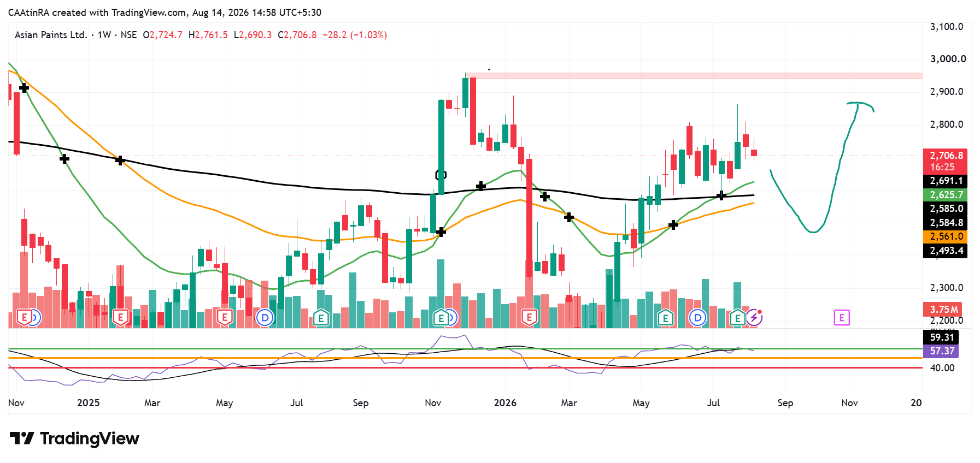
Task: Click the 3,000.0 price axis label
Action: click(x=948, y=59)
